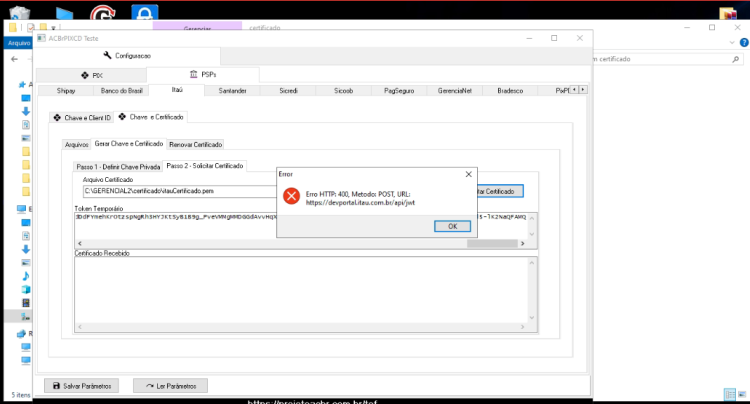Click the wrench icon beside Configuracao
750x404 pixels.
click(108, 55)
